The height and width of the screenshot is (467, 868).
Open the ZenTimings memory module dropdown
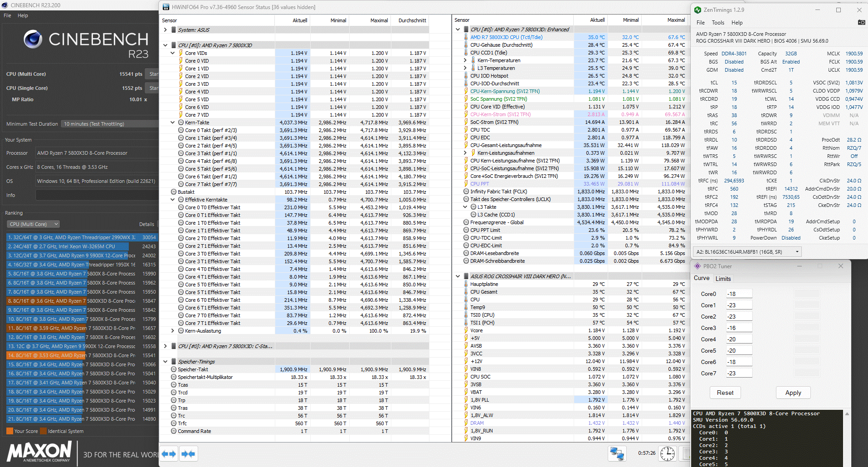point(747,252)
